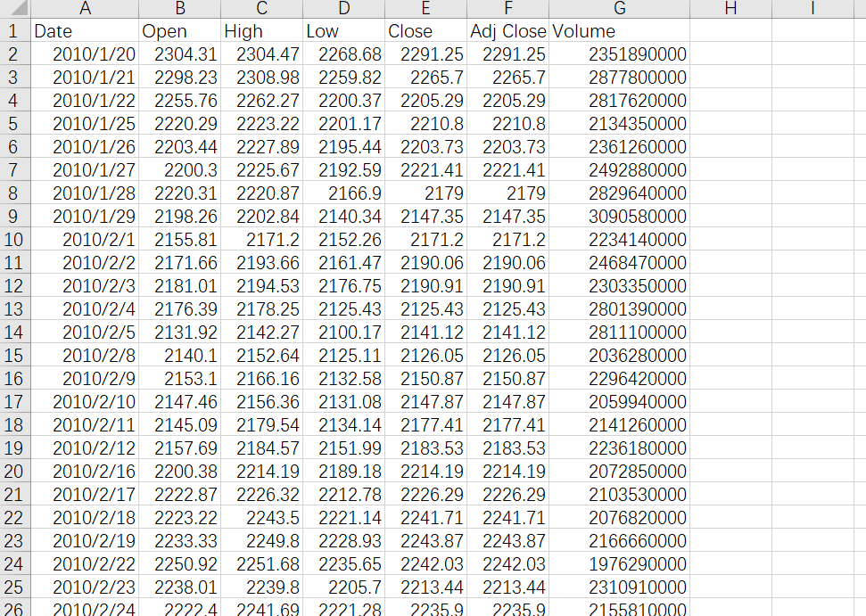The height and width of the screenshot is (616, 866).
Task: Click the Volume header cell
Action: click(x=620, y=31)
